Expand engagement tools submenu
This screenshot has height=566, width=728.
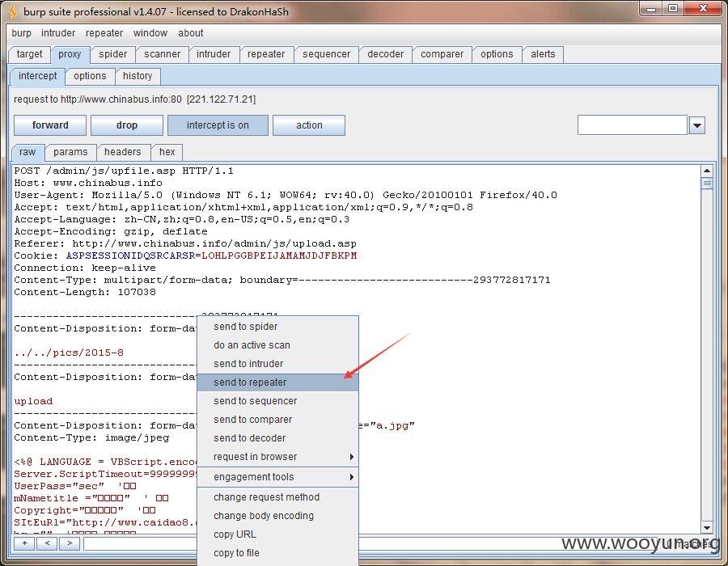278,477
